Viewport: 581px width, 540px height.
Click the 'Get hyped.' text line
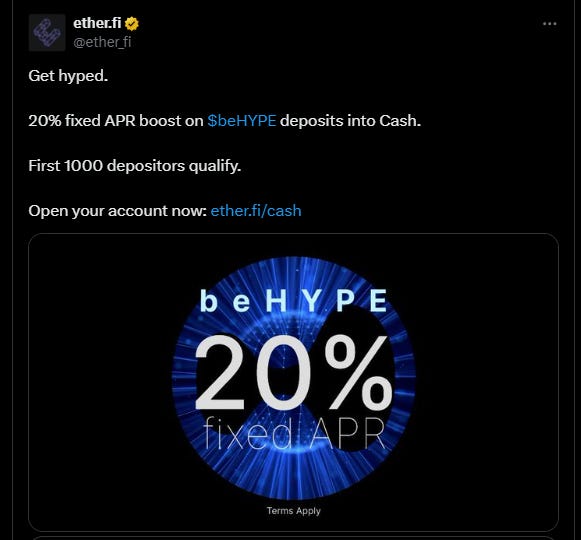pyautogui.click(x=68, y=76)
